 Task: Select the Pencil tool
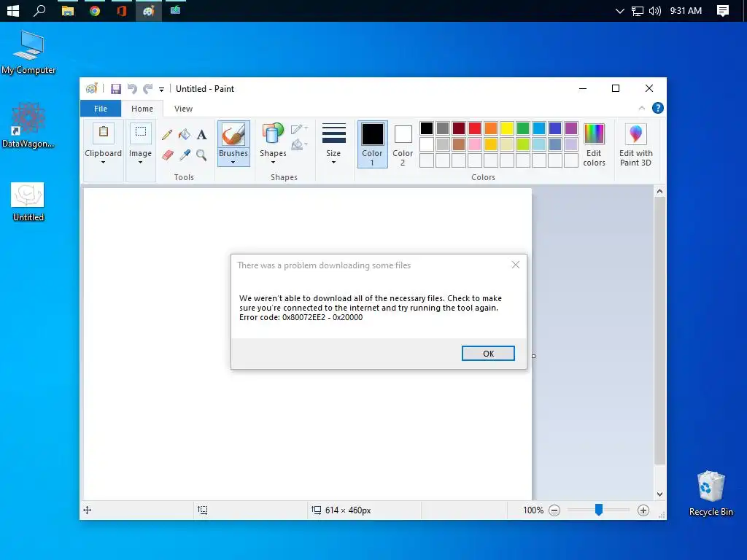pos(167,135)
